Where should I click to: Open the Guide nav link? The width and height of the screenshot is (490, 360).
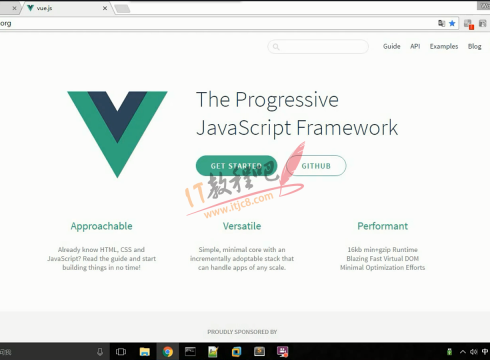[391, 46]
